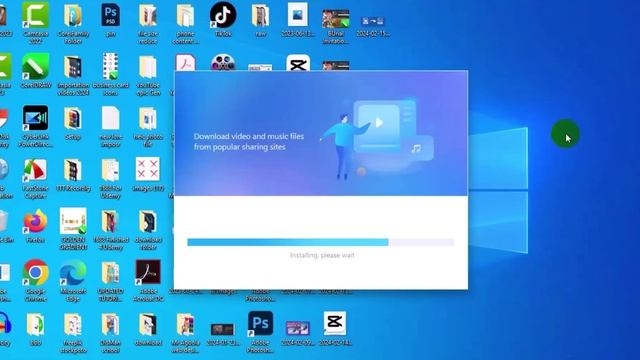
Task: Open the phone content folder
Action: coord(185,16)
